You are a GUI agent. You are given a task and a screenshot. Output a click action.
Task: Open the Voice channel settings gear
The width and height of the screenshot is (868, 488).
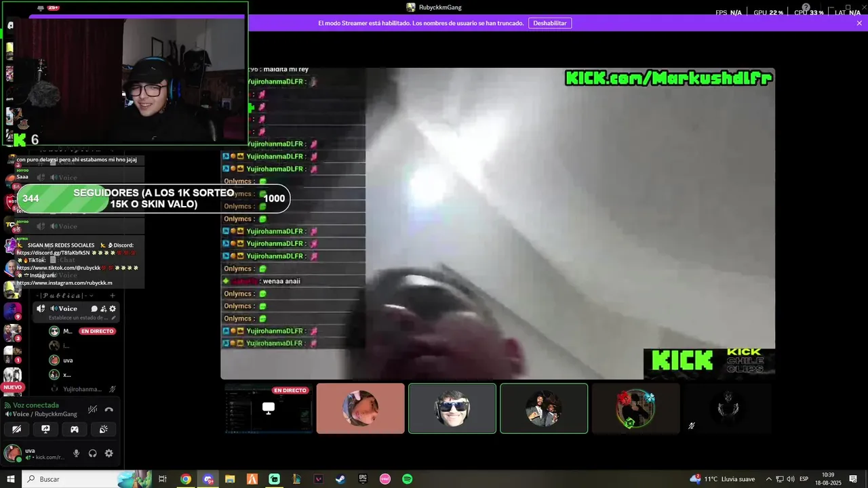tap(113, 308)
